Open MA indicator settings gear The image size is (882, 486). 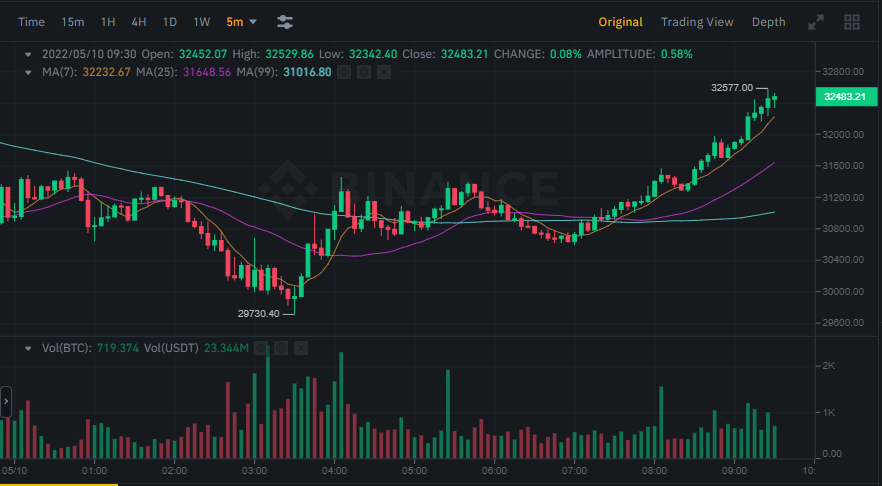click(x=364, y=72)
